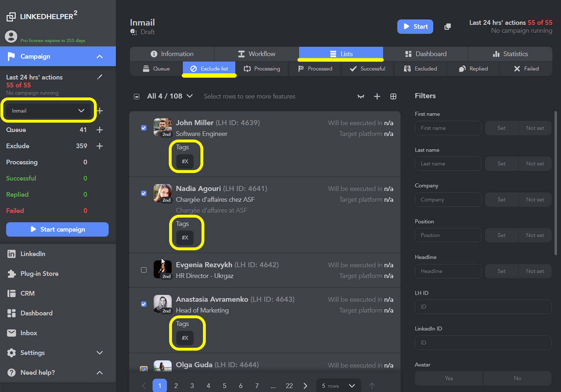
Task: Click the scroll to top arrow icon
Action: click(x=372, y=386)
